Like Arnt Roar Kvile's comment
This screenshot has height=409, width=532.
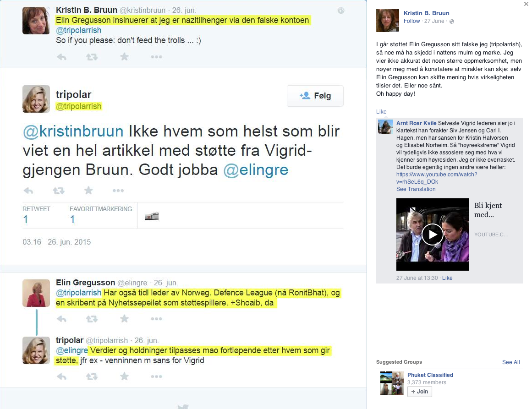[447, 278]
